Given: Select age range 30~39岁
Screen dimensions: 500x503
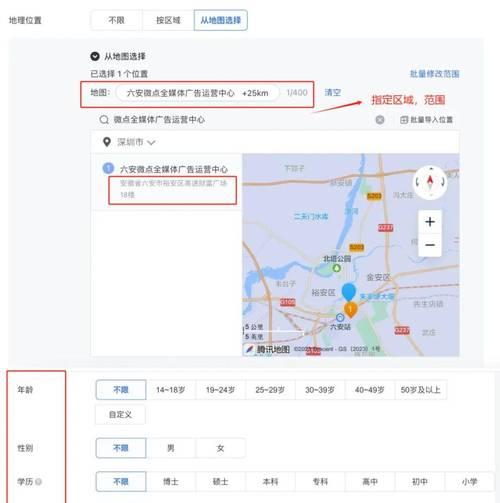Looking at the screenshot, I should (x=320, y=390).
